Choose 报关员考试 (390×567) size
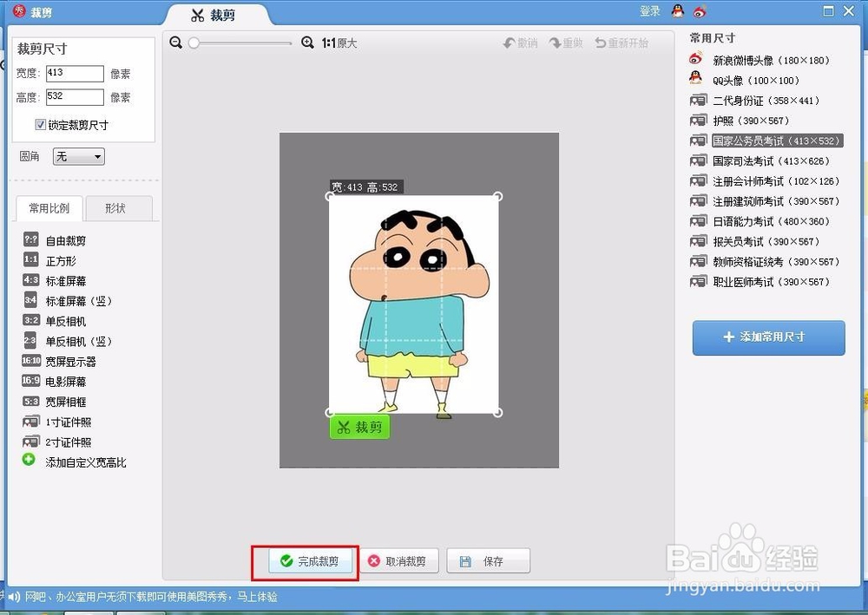This screenshot has width=868, height=615. tap(754, 241)
